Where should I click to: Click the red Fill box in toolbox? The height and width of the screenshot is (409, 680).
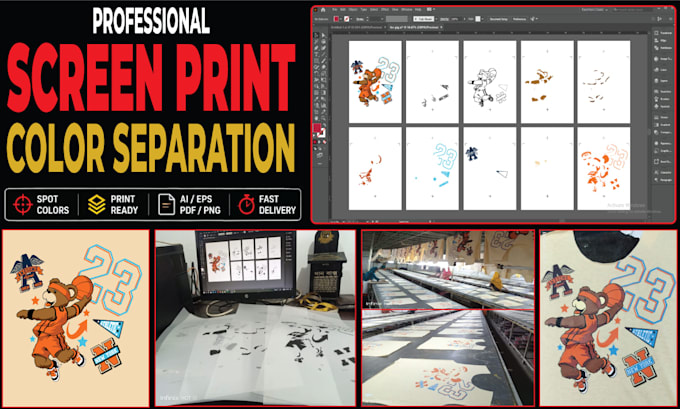click(317, 128)
